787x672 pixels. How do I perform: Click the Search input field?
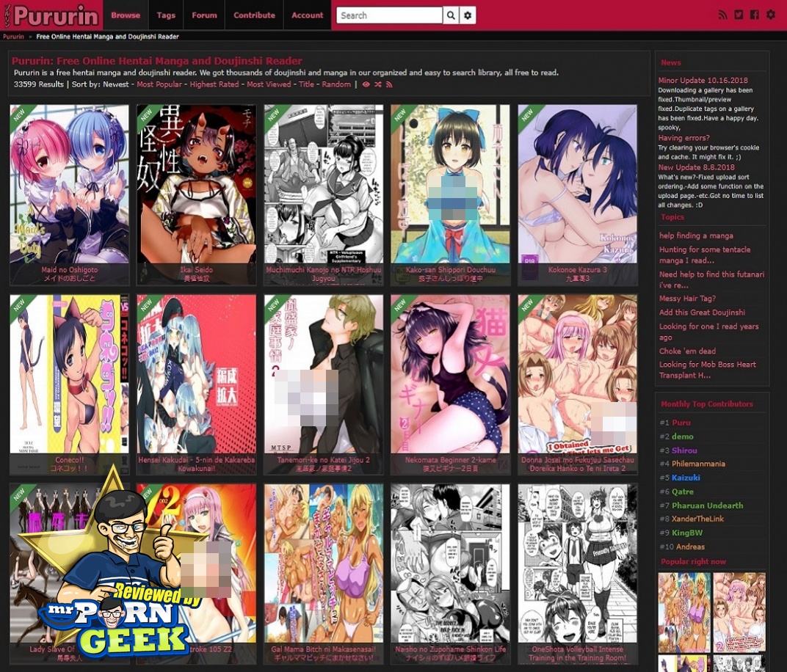coord(389,15)
